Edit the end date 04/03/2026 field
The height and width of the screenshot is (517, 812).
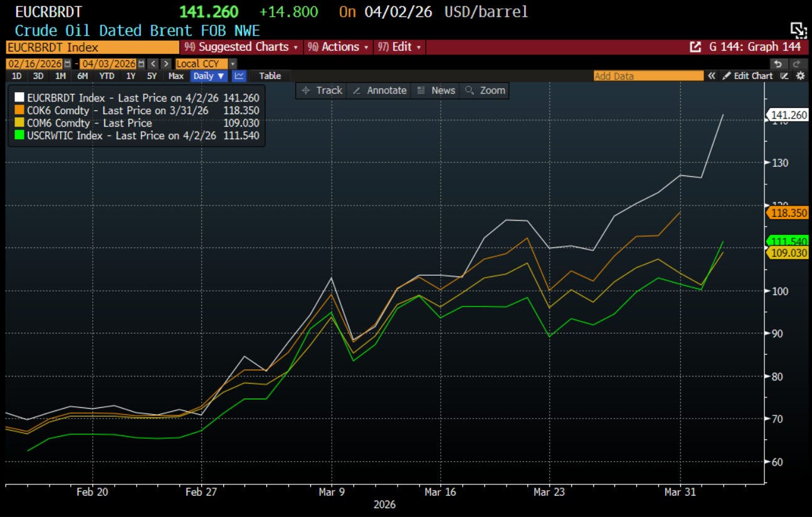108,63
